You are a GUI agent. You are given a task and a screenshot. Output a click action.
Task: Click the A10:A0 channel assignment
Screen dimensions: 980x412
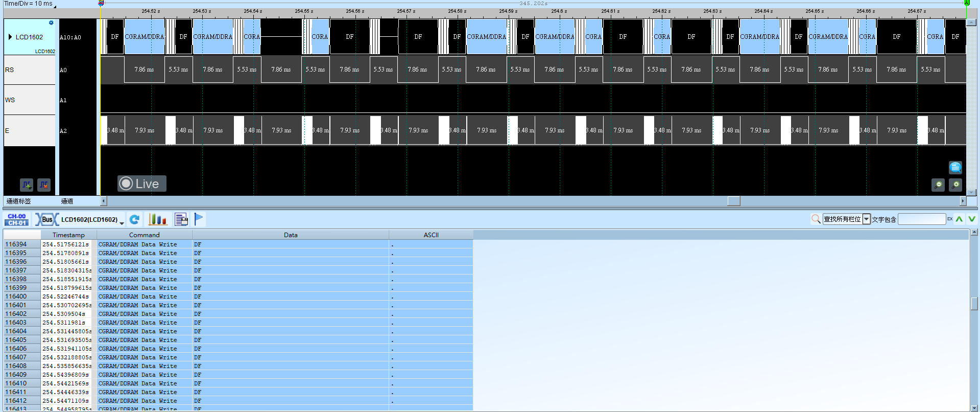tap(70, 37)
